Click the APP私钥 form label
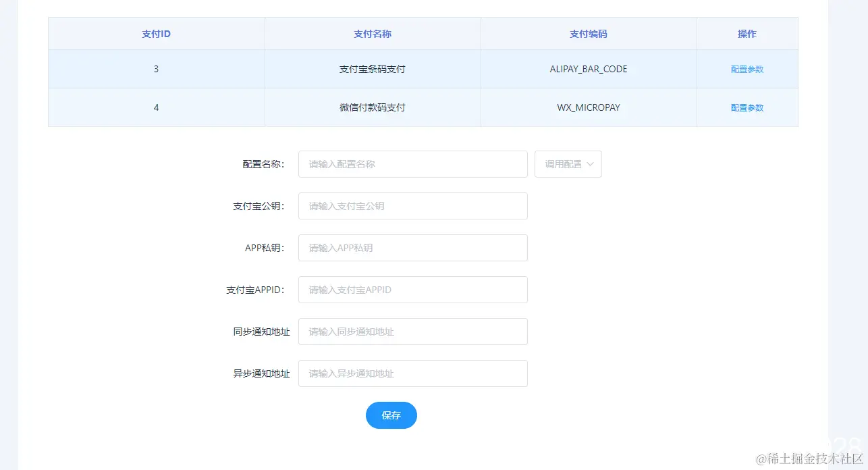 tap(265, 248)
